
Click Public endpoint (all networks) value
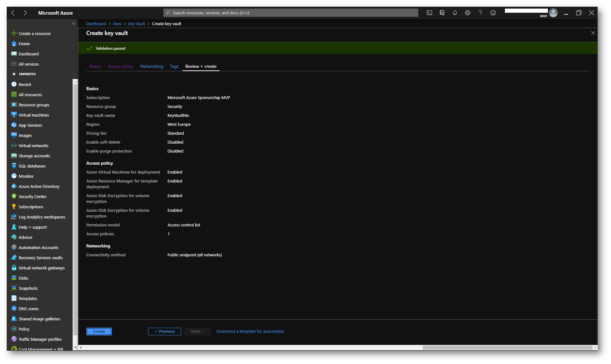click(x=194, y=255)
